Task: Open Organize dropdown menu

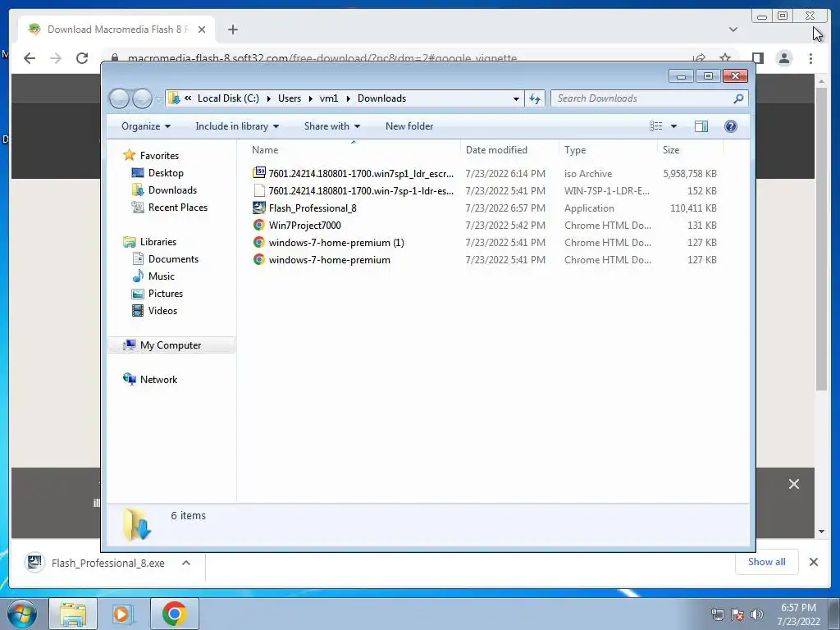Action: (x=146, y=126)
